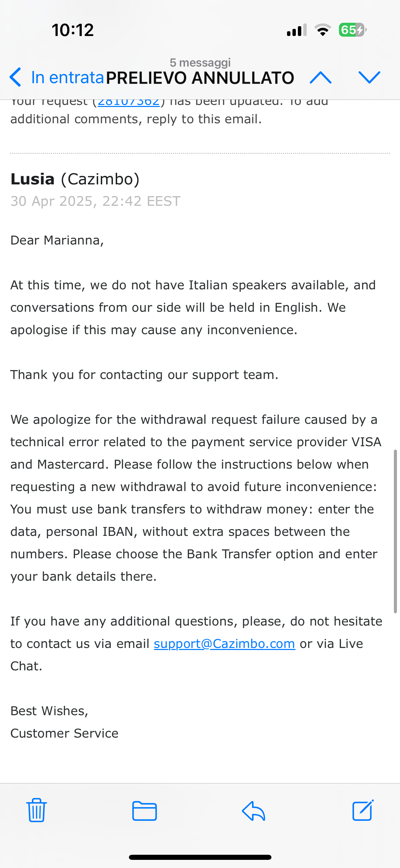400x868 pixels.
Task: Compose a new email message
Action: (x=363, y=810)
